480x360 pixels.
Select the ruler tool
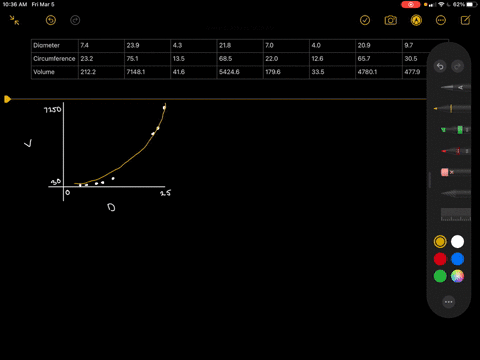[x=456, y=215]
